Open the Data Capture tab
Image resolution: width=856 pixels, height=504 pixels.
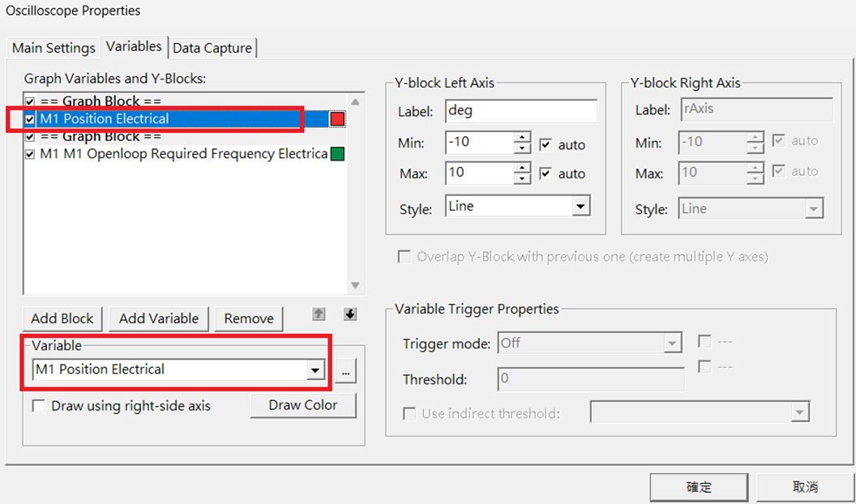(x=212, y=48)
